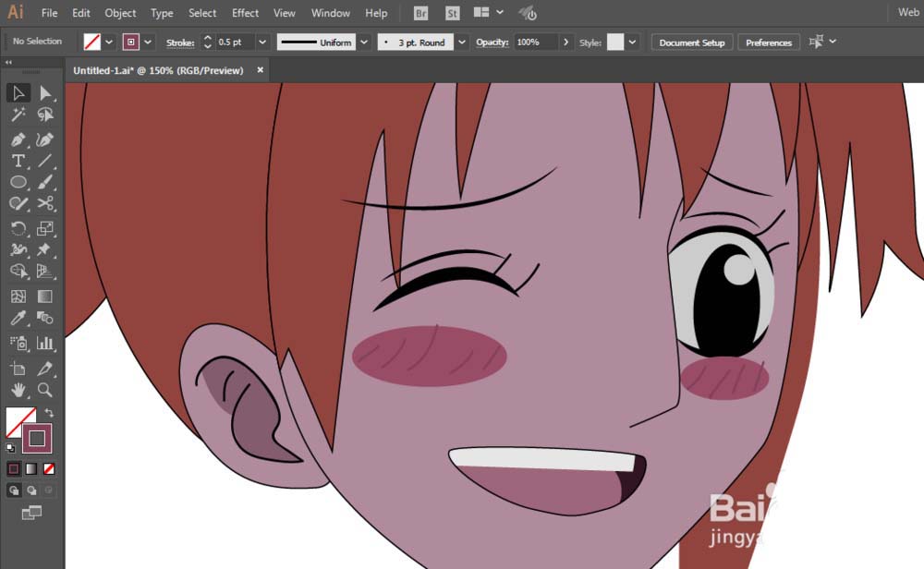924x569 pixels.
Task: Switch to Gradient mode button
Action: click(31, 469)
